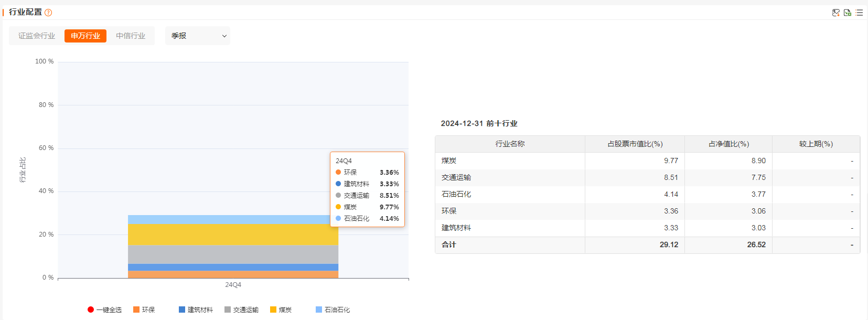Click total 26.52 in 合计 row

click(756, 244)
